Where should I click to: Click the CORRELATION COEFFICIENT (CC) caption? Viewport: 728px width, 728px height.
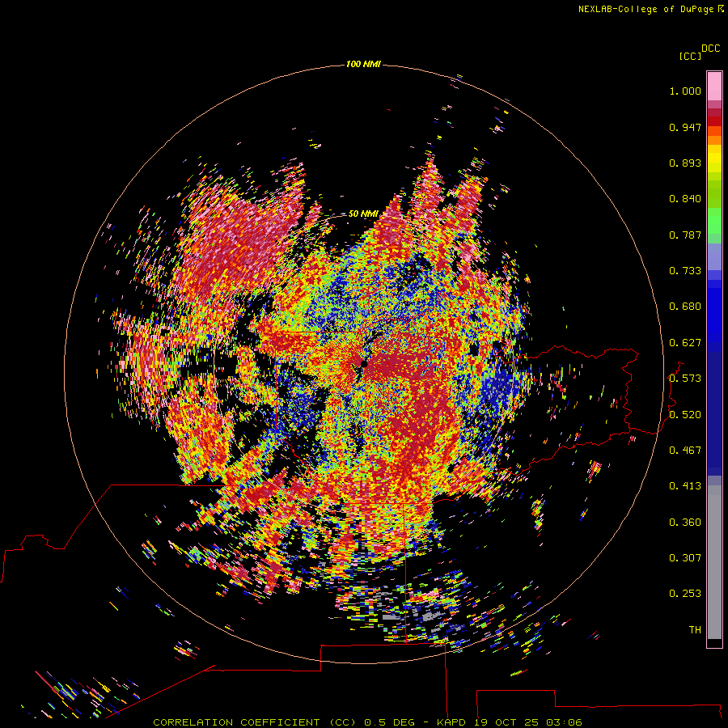[x=255, y=722]
